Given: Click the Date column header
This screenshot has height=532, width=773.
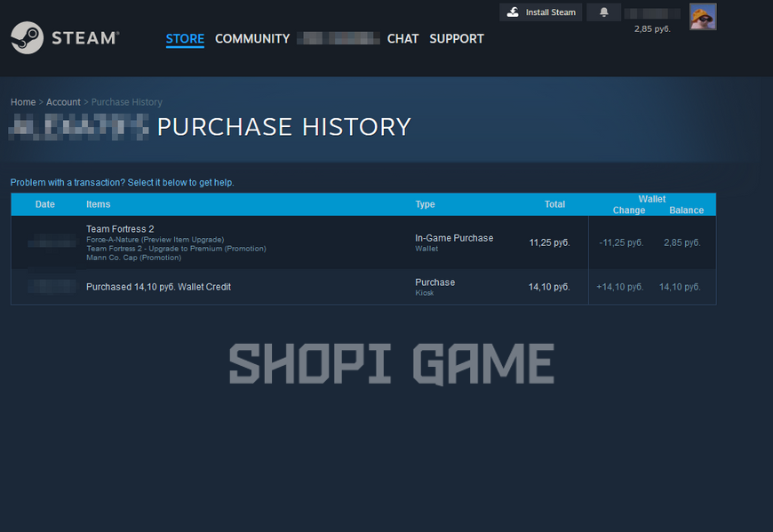Looking at the screenshot, I should (44, 204).
